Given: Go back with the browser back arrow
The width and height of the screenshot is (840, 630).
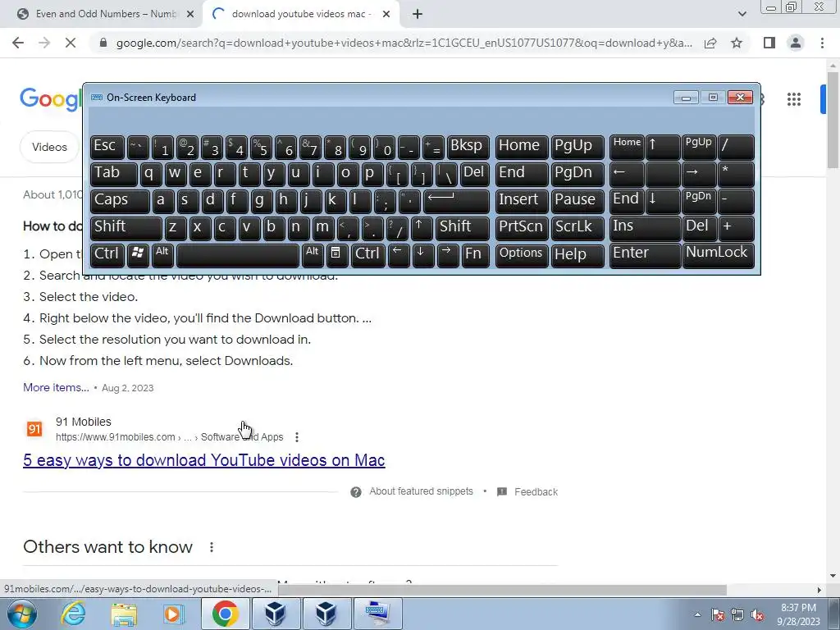Looking at the screenshot, I should coord(18,43).
